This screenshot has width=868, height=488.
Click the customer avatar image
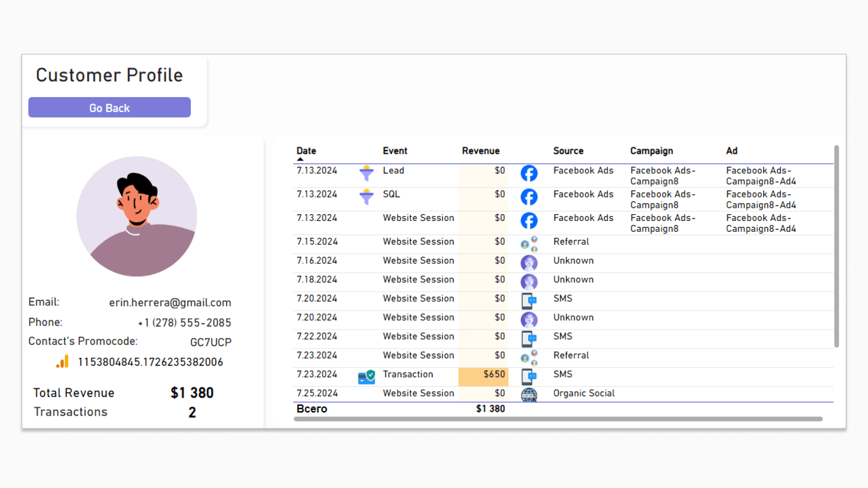coord(137,216)
